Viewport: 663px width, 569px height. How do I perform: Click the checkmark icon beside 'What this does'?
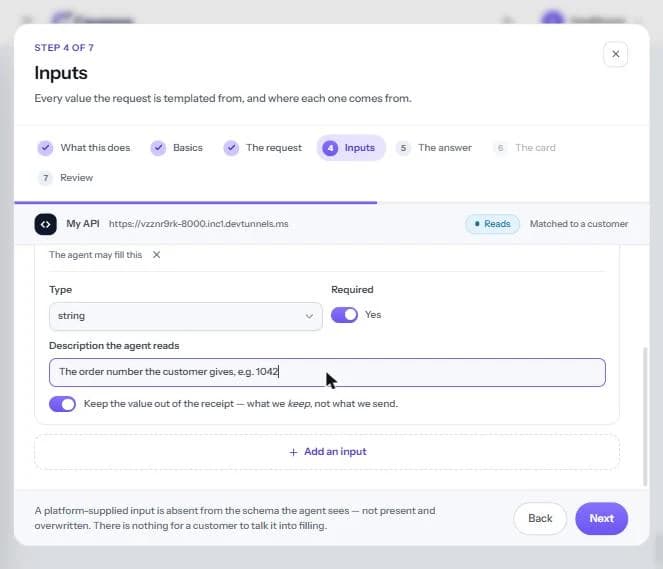(x=45, y=148)
